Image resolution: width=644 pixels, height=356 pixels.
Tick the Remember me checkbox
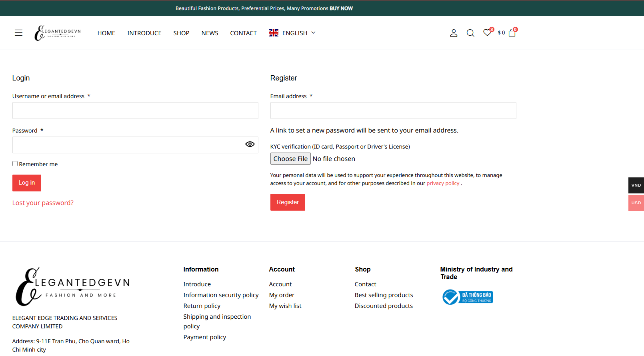pyautogui.click(x=15, y=164)
